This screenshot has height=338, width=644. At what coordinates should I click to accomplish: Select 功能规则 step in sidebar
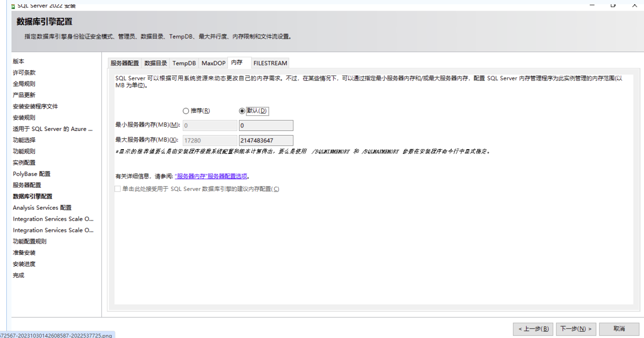[24, 151]
